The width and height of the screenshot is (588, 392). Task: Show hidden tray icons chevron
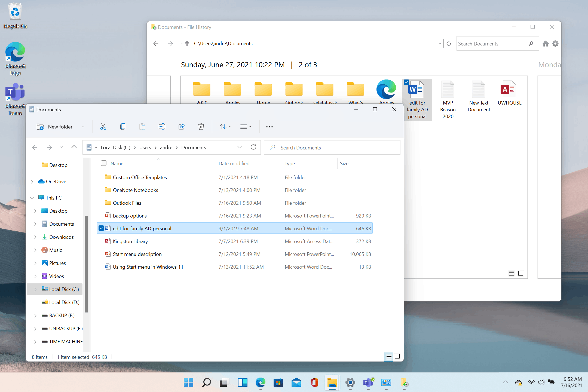(x=506, y=382)
